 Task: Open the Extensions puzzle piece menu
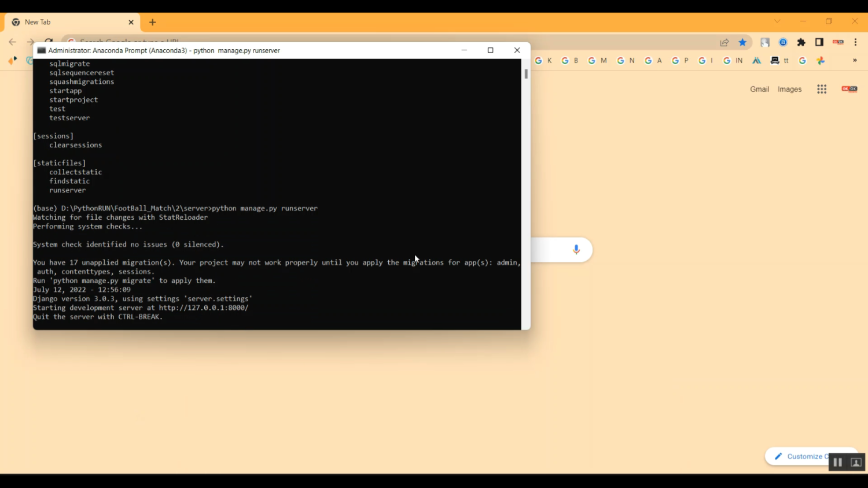point(801,42)
